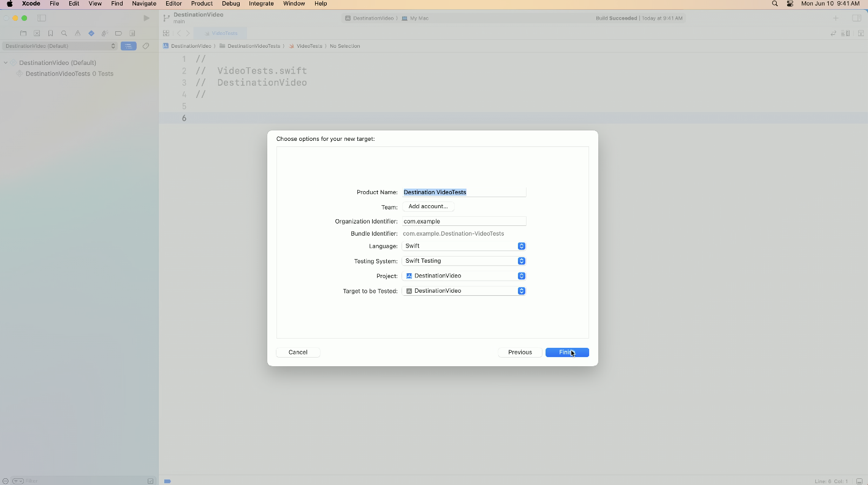Open the related items grid icon
868x485 pixels.
coord(166,34)
